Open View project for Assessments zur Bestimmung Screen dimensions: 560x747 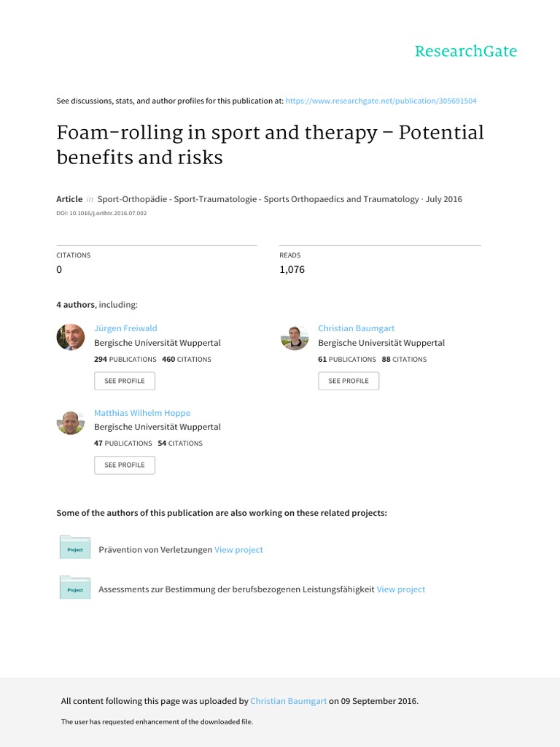(x=400, y=589)
